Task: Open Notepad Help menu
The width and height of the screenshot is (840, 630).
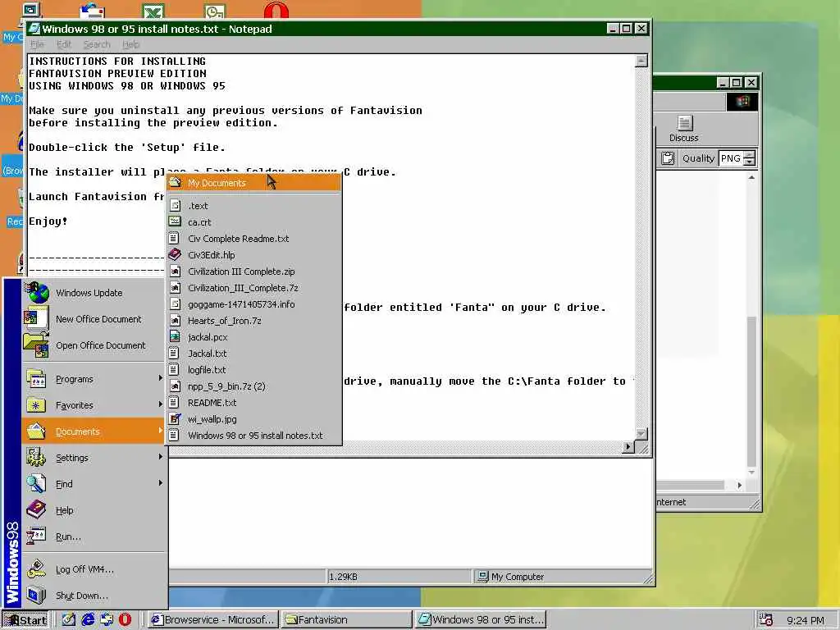Action: coord(130,44)
